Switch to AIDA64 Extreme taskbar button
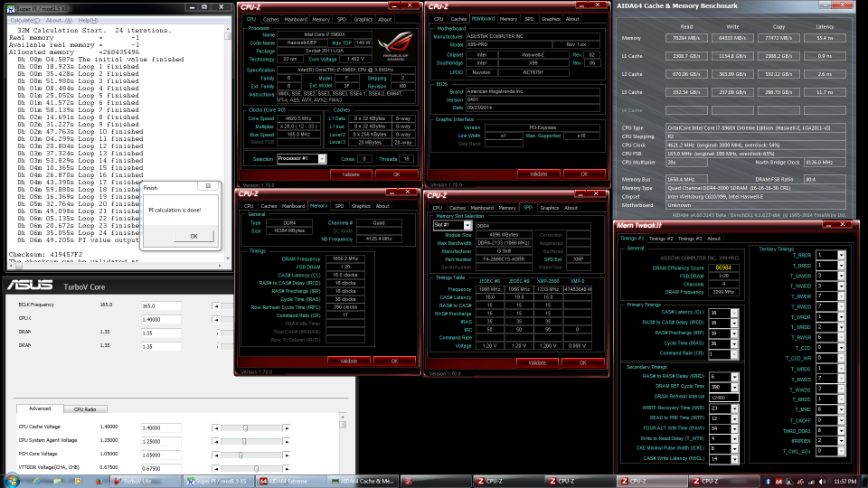This screenshot has width=868, height=488. coord(289,482)
